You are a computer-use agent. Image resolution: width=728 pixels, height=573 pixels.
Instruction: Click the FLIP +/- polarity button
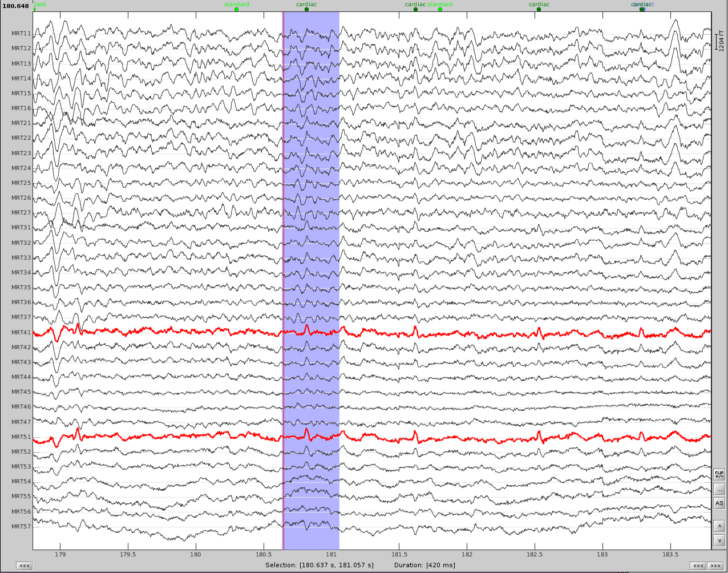coord(719,474)
